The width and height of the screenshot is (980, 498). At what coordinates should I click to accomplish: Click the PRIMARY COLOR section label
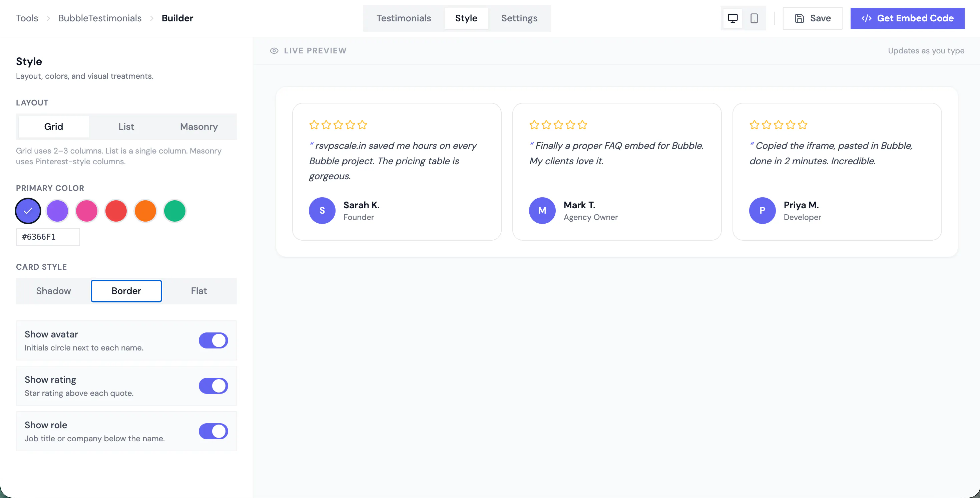click(x=50, y=188)
